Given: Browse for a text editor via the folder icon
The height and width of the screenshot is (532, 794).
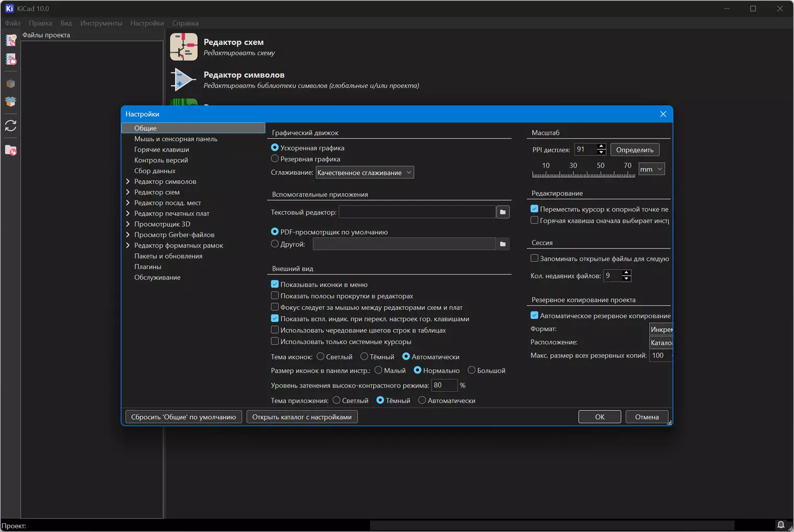Looking at the screenshot, I should click(503, 212).
